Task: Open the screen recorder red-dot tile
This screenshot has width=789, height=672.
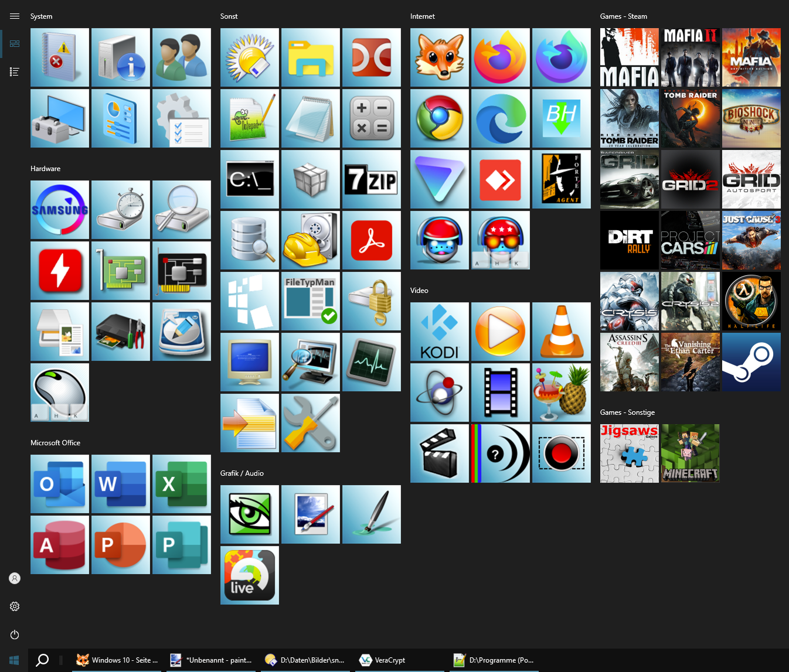Action: 562,453
